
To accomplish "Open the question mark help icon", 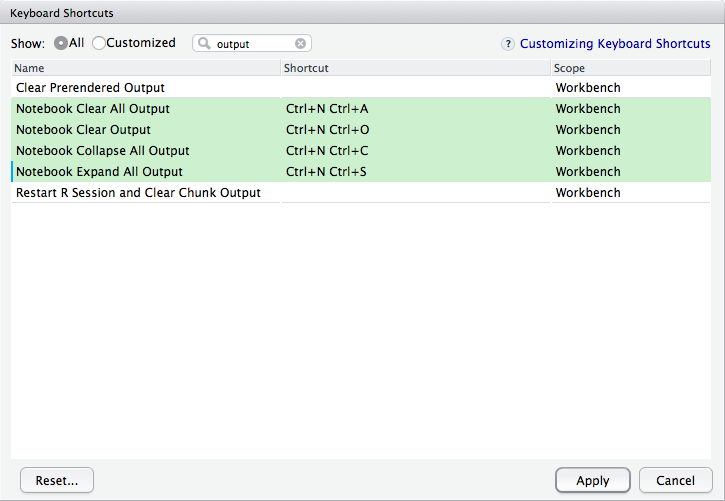I will 508,44.
